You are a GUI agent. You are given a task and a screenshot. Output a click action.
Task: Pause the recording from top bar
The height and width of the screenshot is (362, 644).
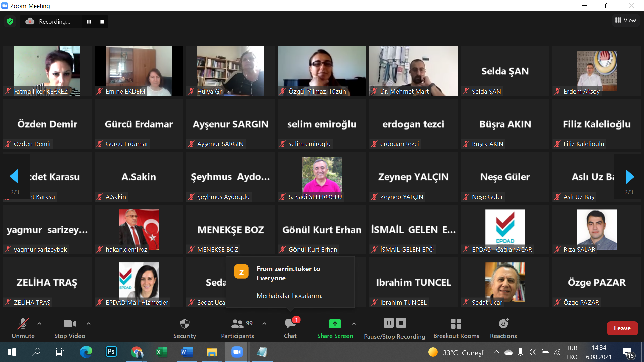tap(89, 22)
